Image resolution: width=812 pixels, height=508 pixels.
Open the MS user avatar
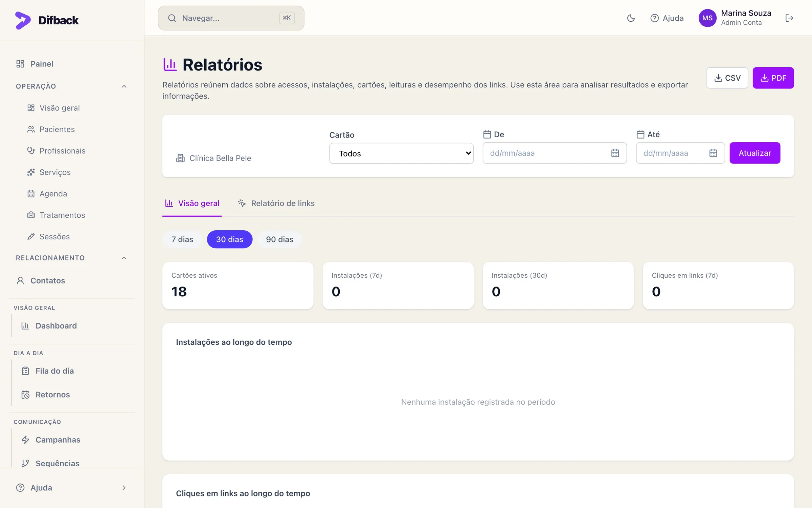coord(707,18)
